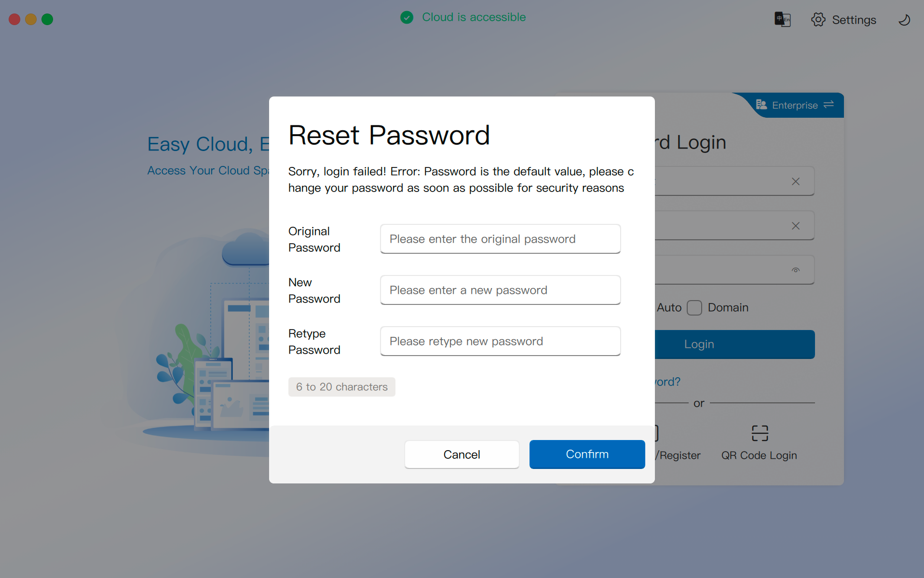Click into the New Password field
Image resolution: width=924 pixels, height=578 pixels.
pyautogui.click(x=500, y=290)
